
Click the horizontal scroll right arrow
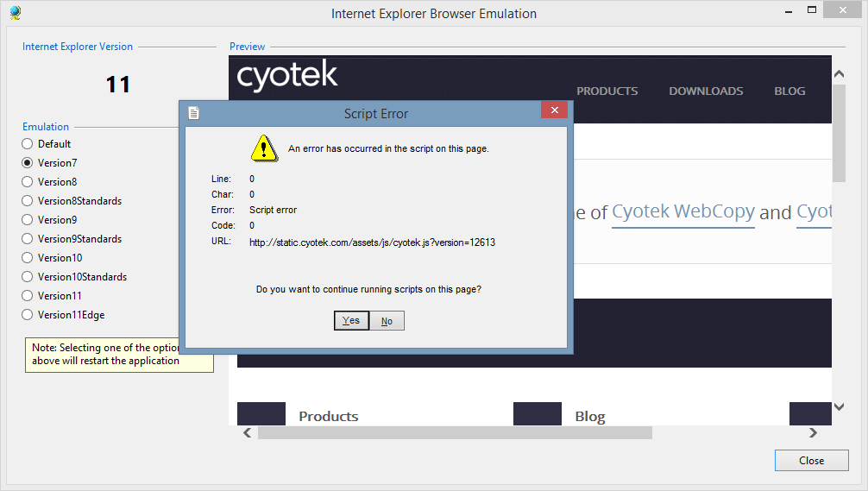click(813, 433)
